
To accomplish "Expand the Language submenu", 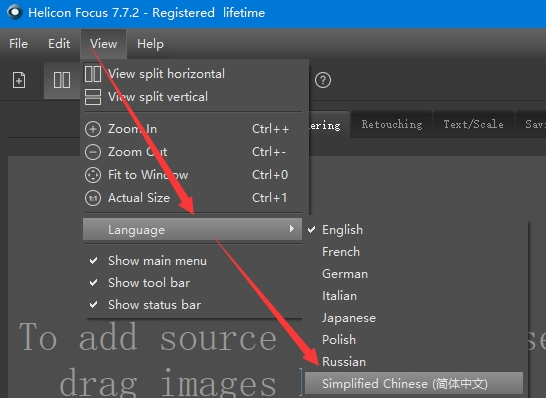I will tap(192, 230).
